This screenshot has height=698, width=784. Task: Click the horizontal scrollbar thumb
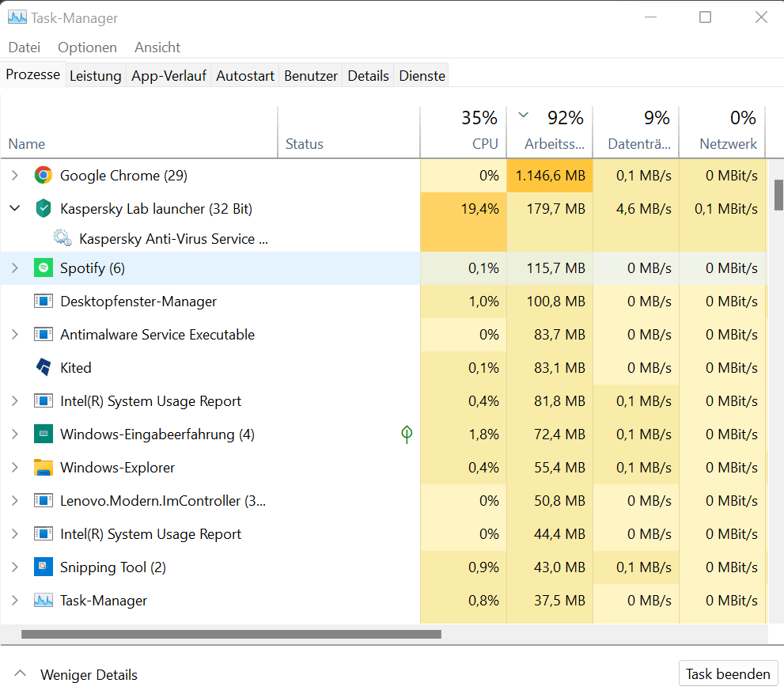pyautogui.click(x=231, y=634)
